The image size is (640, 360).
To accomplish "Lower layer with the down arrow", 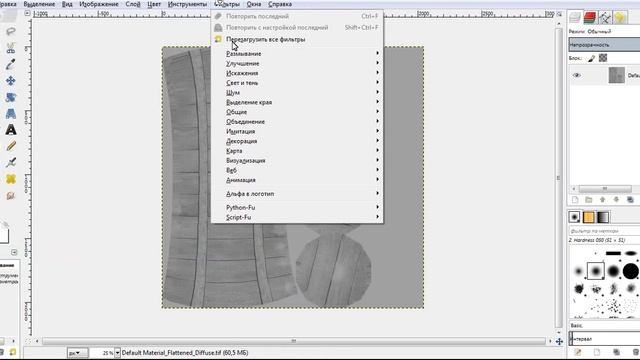I will coord(616,200).
